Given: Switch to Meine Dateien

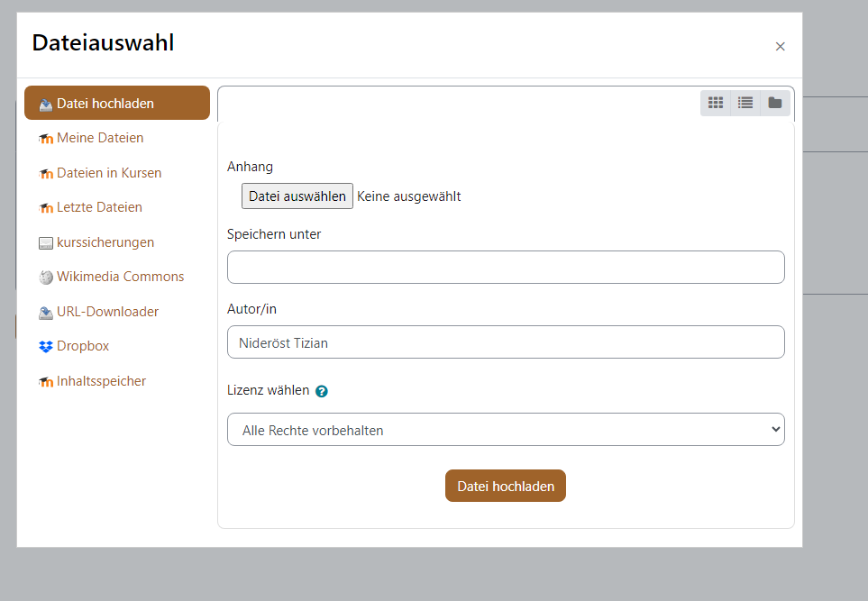Looking at the screenshot, I should tap(99, 137).
